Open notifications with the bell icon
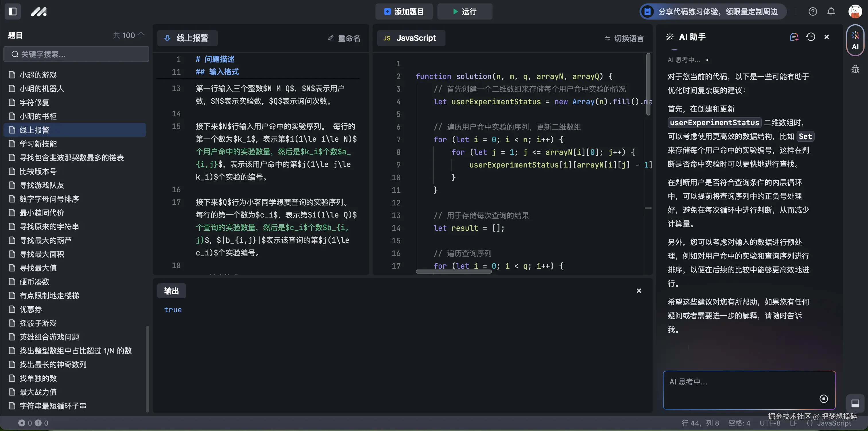Viewport: 868px width, 431px height. coord(831,11)
